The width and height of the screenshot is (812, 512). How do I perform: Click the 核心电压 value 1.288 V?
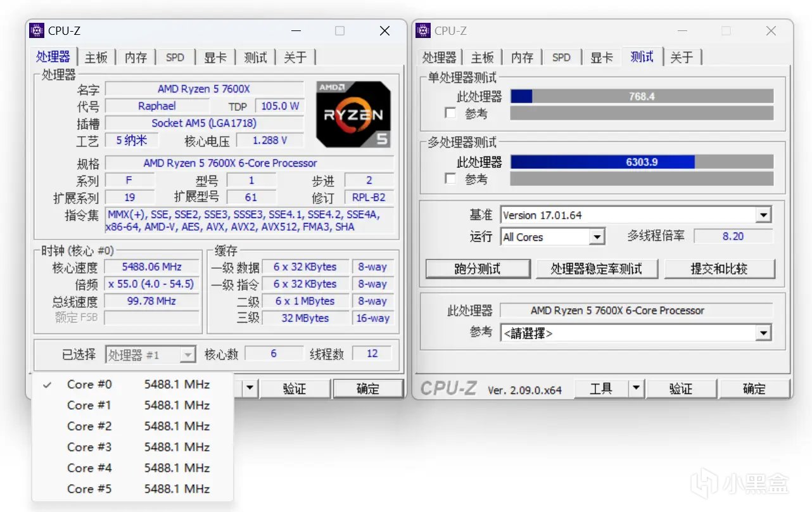[270, 140]
